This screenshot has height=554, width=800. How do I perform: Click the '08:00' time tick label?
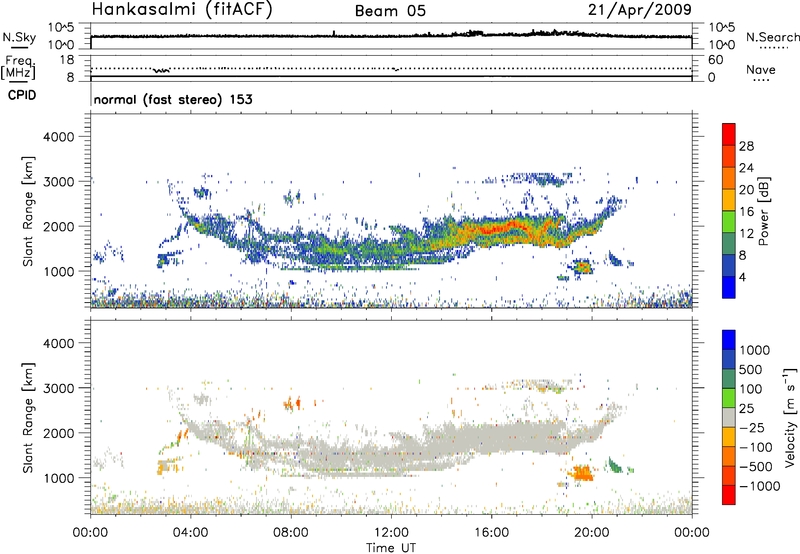click(291, 533)
